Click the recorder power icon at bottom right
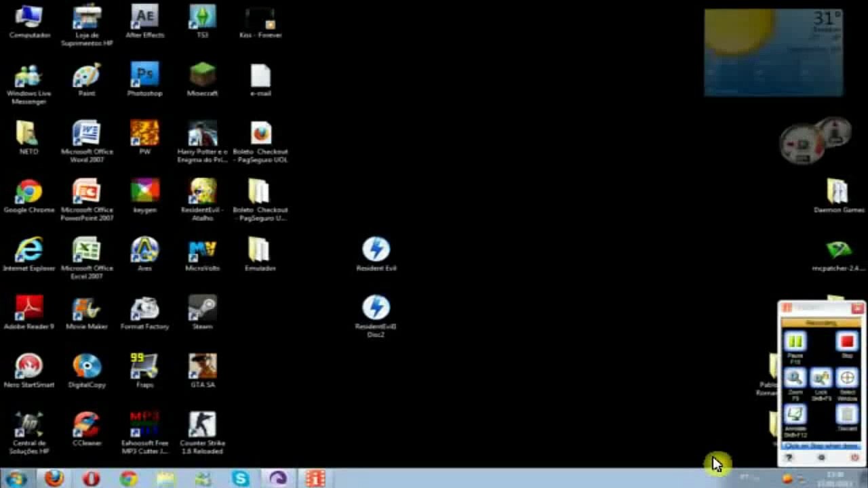The width and height of the screenshot is (868, 488). tap(854, 458)
